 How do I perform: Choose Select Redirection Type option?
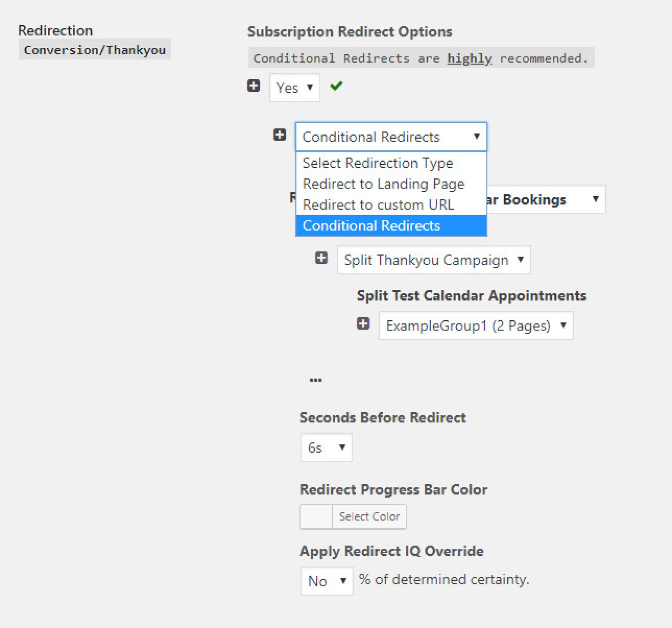point(378,163)
